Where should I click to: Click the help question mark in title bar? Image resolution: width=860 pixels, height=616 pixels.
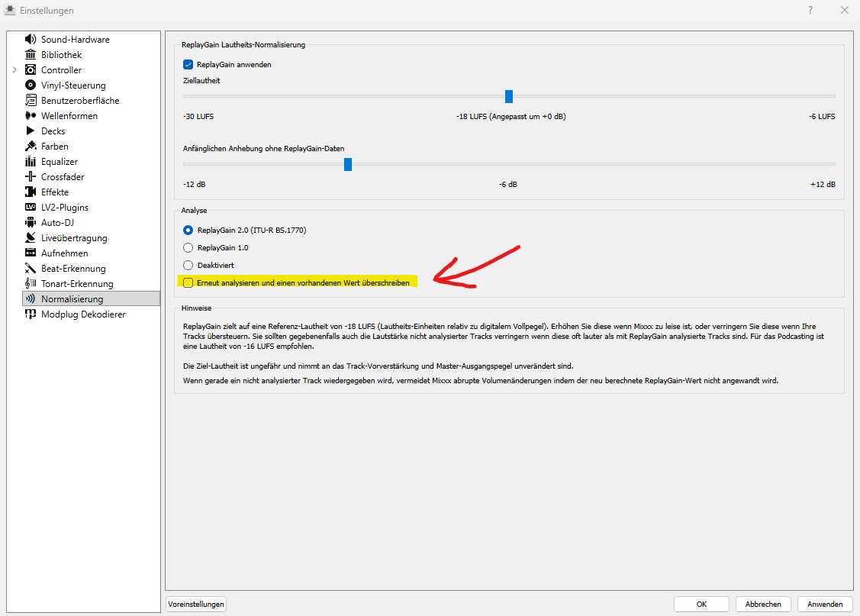tap(810, 11)
